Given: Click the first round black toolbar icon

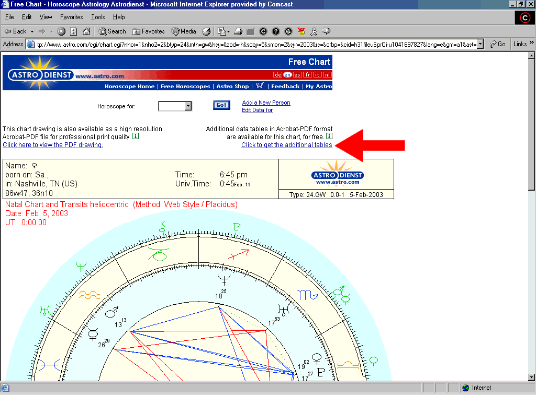Looking at the screenshot, I should (x=263, y=31).
